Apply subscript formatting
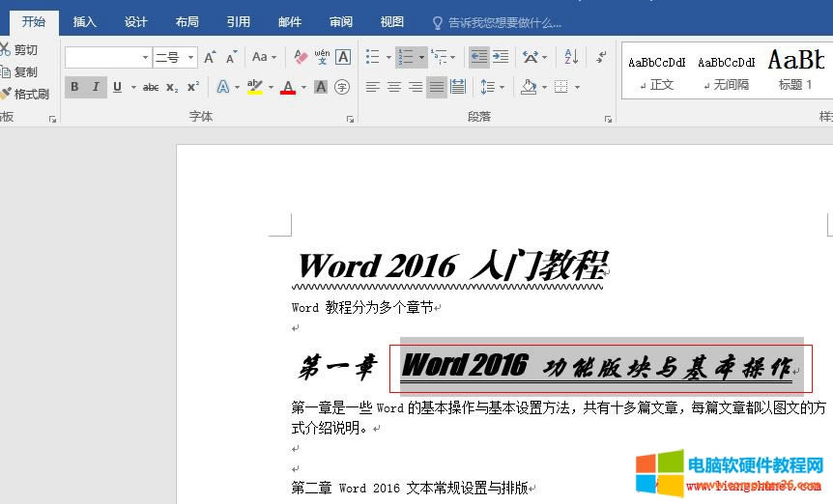 click(172, 87)
